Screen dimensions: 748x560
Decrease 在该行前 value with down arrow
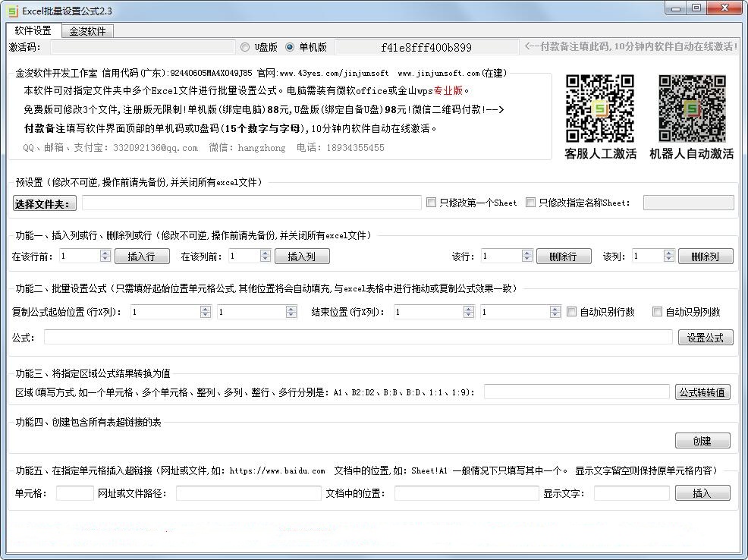click(105, 260)
